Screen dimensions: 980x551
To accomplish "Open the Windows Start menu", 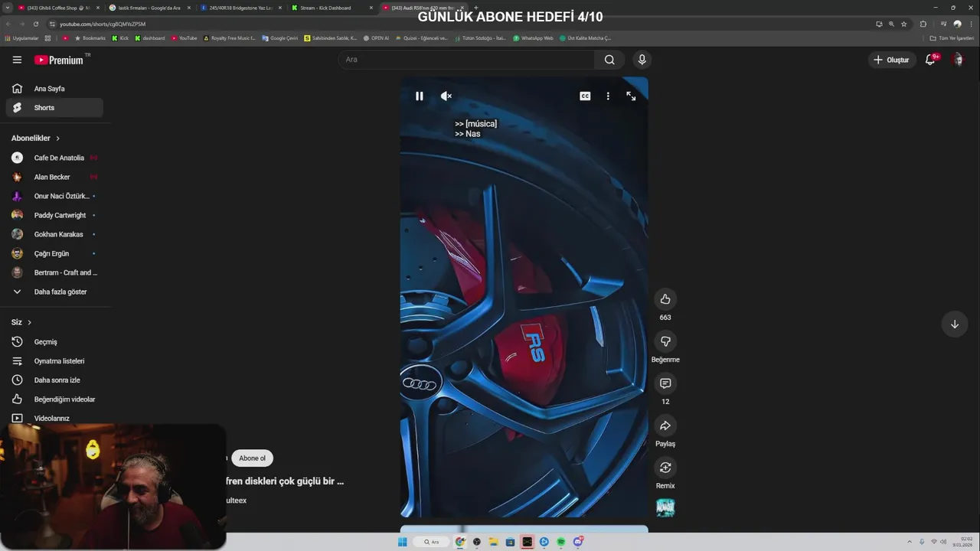I will 402,542.
